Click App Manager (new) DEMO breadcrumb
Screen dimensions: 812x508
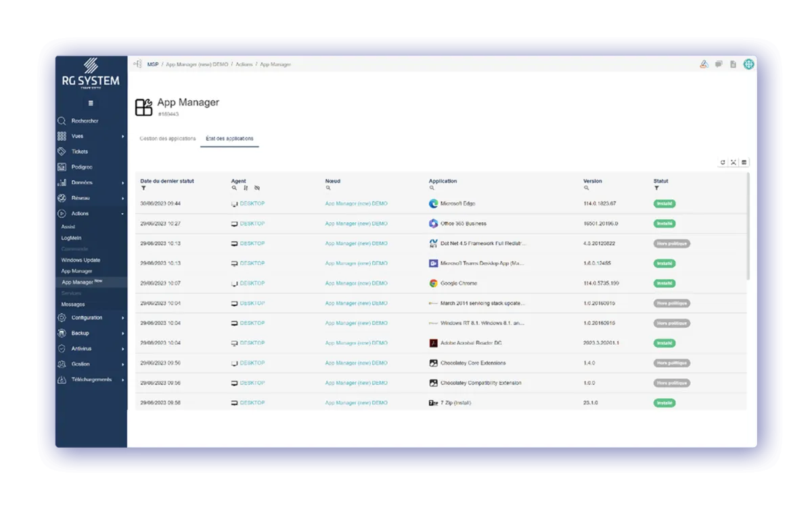pyautogui.click(x=197, y=64)
